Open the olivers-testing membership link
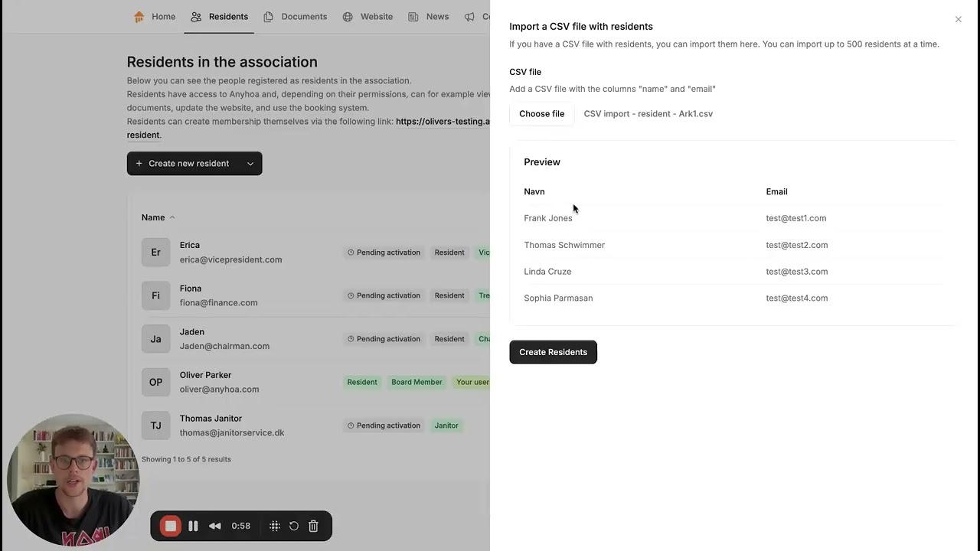This screenshot has height=551, width=980. click(x=443, y=122)
